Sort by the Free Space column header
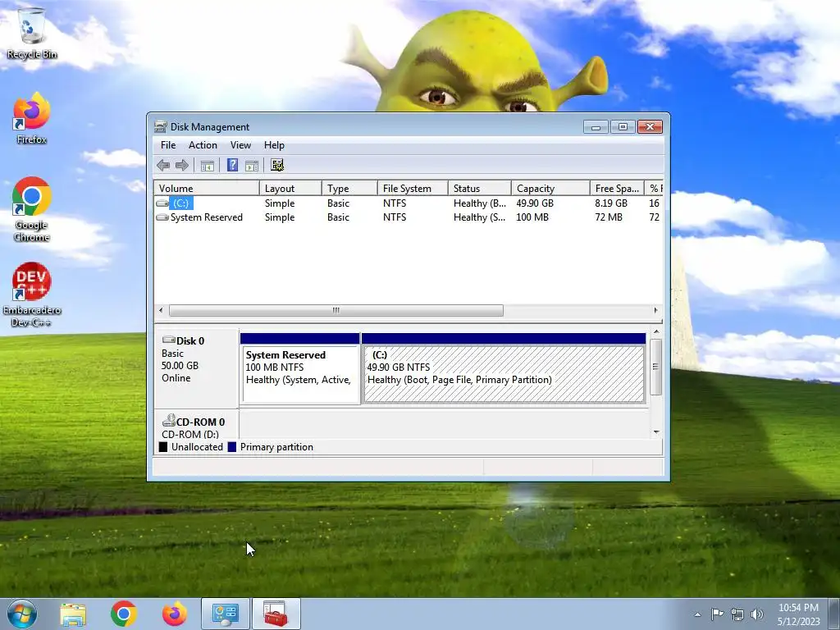This screenshot has width=840, height=630. (x=617, y=189)
